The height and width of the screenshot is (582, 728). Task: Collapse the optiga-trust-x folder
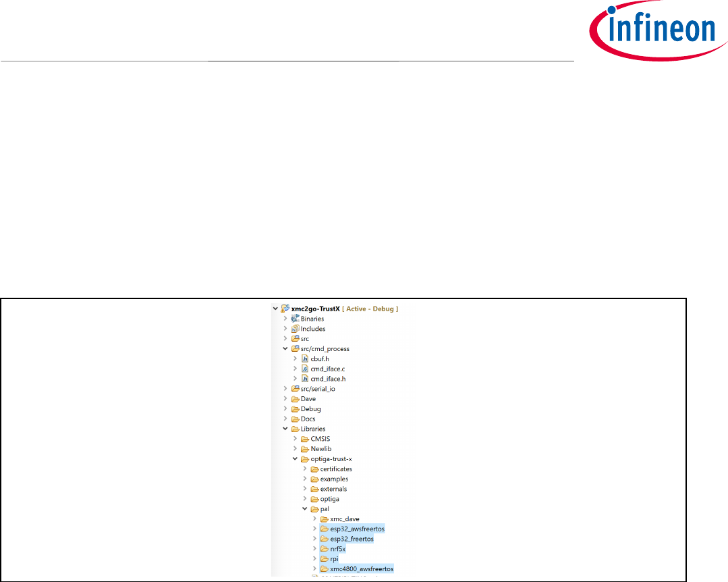point(295,458)
